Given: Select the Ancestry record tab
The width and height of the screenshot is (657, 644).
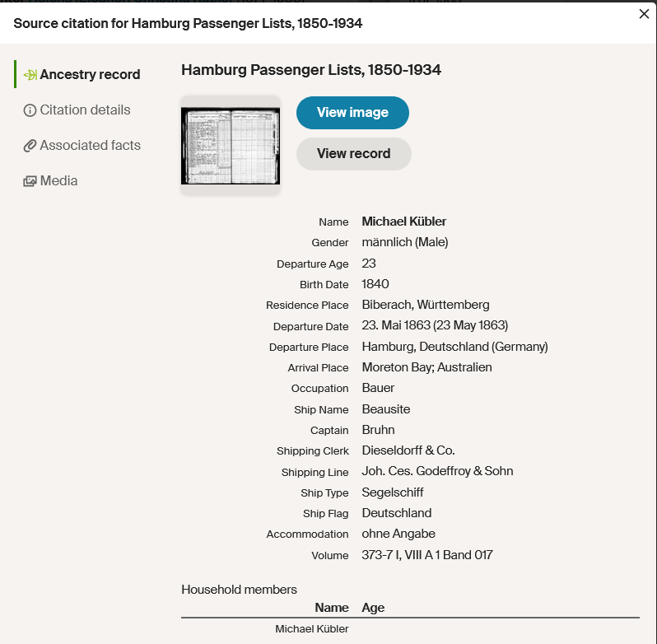Looking at the screenshot, I should (x=90, y=75).
